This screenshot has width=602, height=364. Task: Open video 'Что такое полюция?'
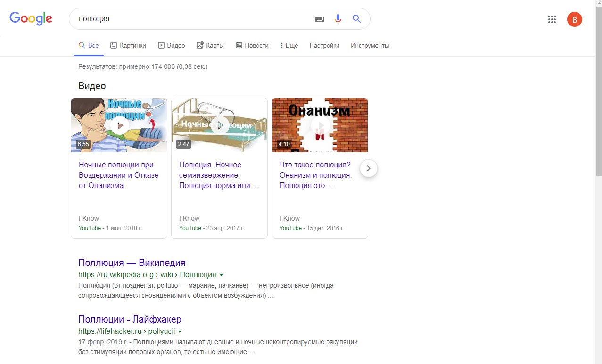(316, 175)
